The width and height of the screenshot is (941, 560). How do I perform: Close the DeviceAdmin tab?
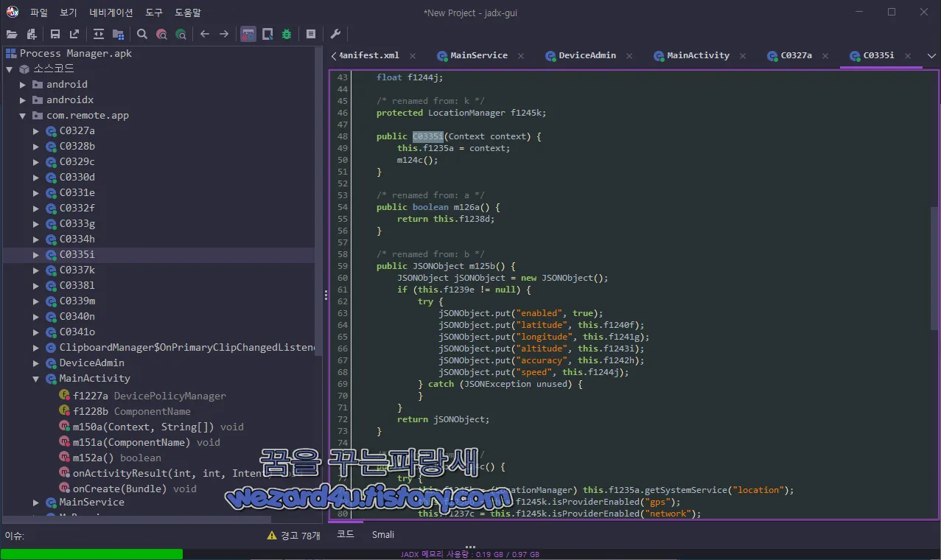point(630,56)
